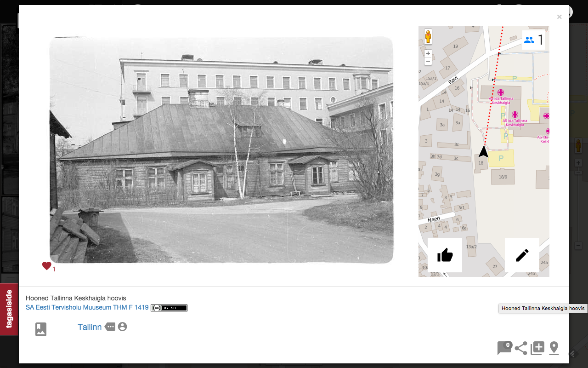Open SA Eesti Tervishoiu Muuseum source link
This screenshot has width=588, height=368.
click(x=87, y=307)
